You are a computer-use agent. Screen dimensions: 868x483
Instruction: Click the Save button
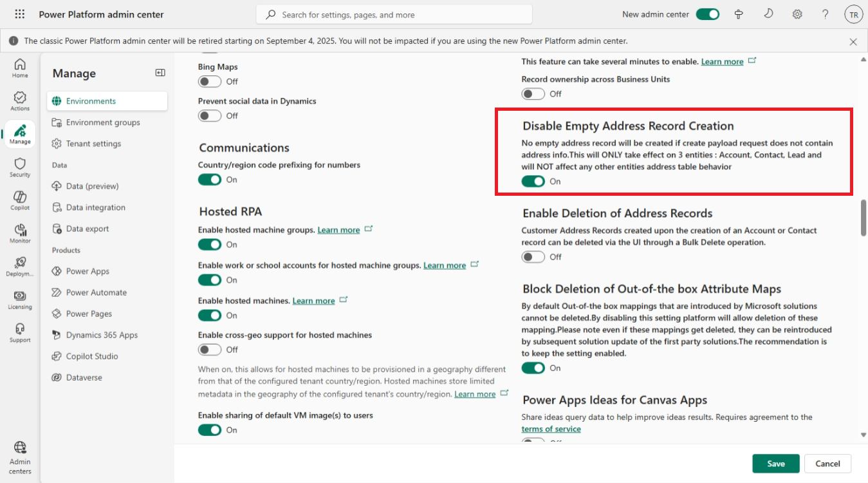(x=776, y=464)
